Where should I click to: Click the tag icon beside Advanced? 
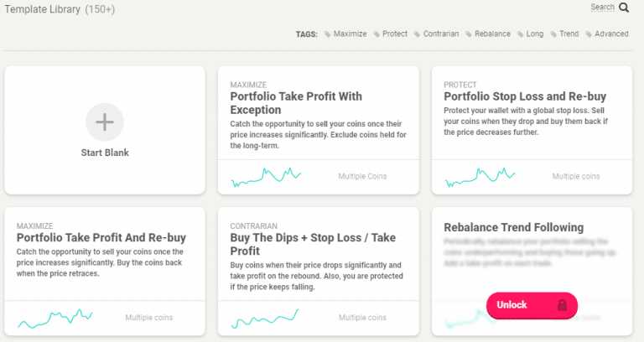pyautogui.click(x=589, y=34)
